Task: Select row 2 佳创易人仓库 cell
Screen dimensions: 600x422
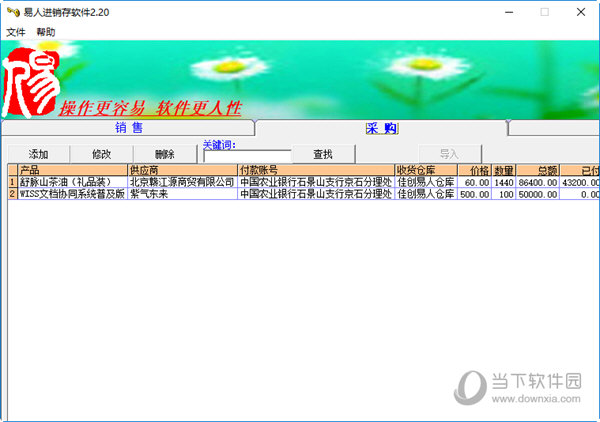Action: pos(426,194)
